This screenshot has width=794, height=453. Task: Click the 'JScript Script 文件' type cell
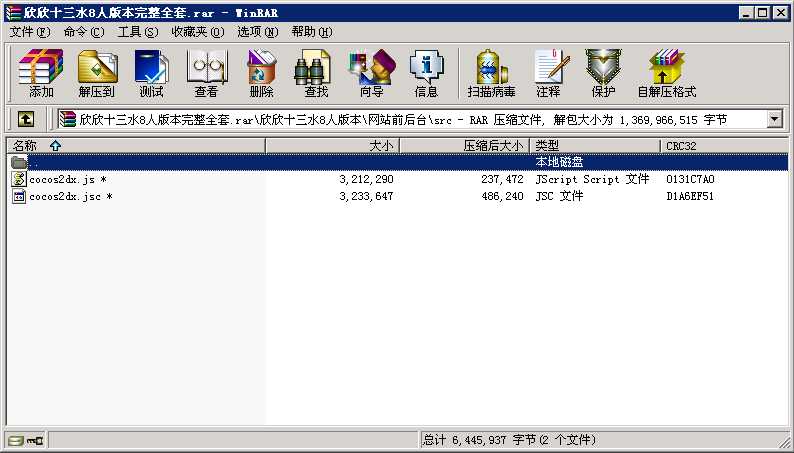[592, 179]
